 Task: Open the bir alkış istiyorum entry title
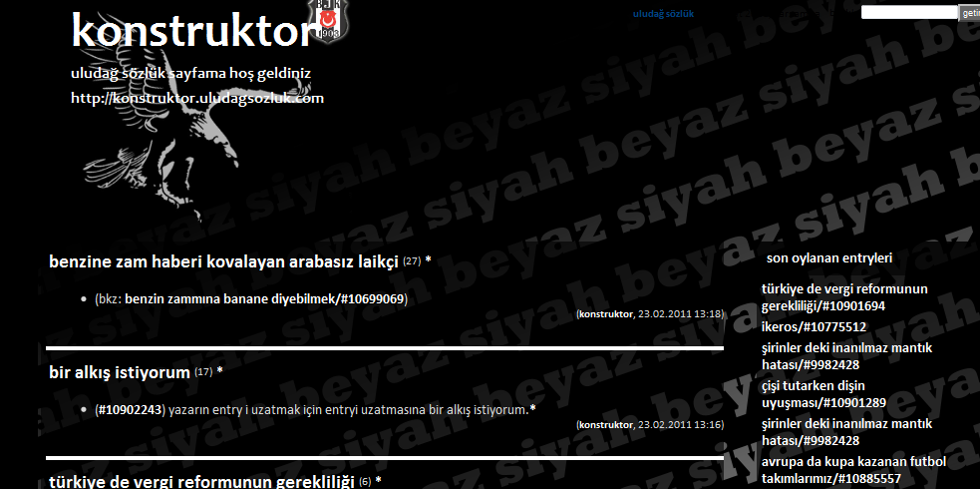(120, 373)
